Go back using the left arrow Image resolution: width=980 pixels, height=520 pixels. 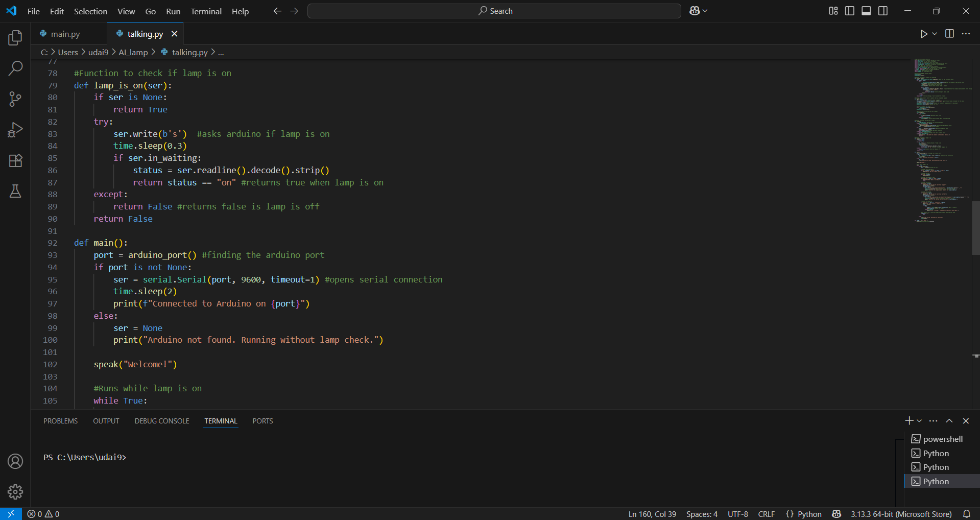point(277,11)
